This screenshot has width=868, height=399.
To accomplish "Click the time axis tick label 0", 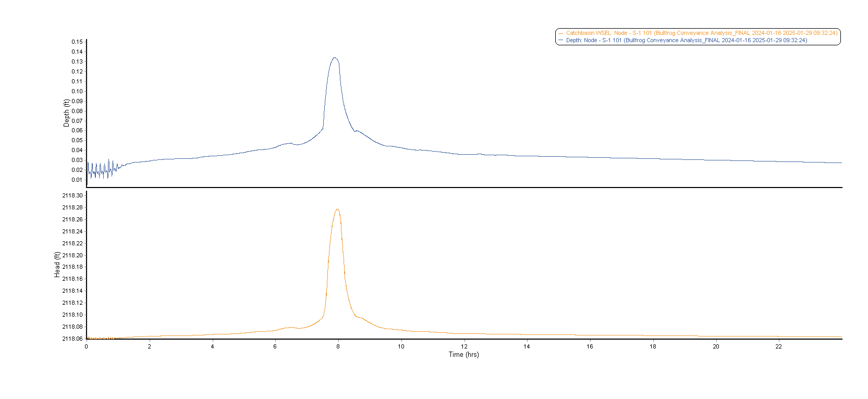I will pyautogui.click(x=87, y=346).
